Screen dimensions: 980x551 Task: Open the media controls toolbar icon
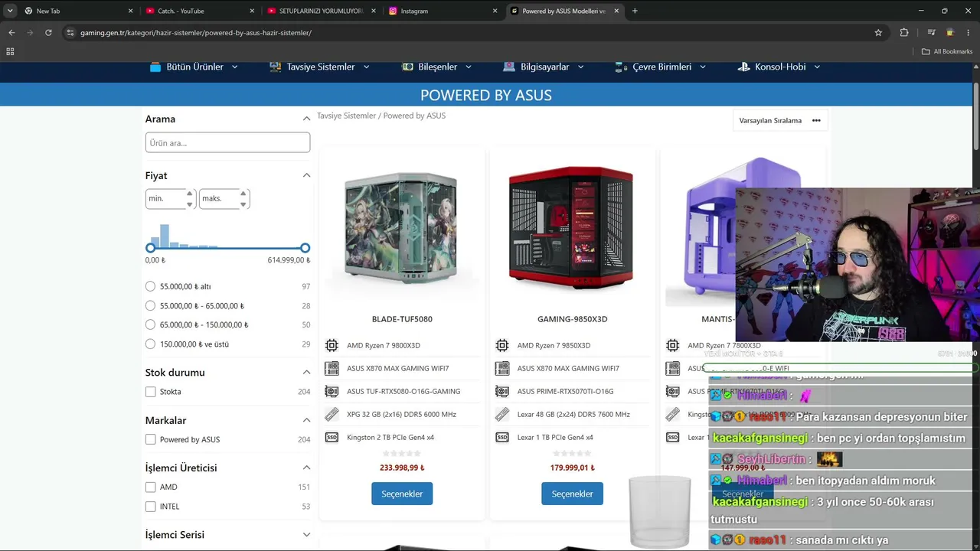pos(931,33)
